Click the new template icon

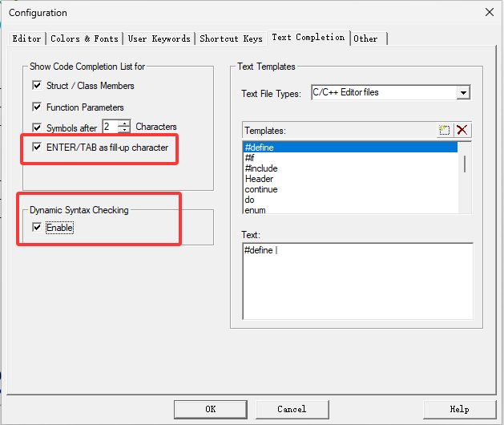point(445,130)
